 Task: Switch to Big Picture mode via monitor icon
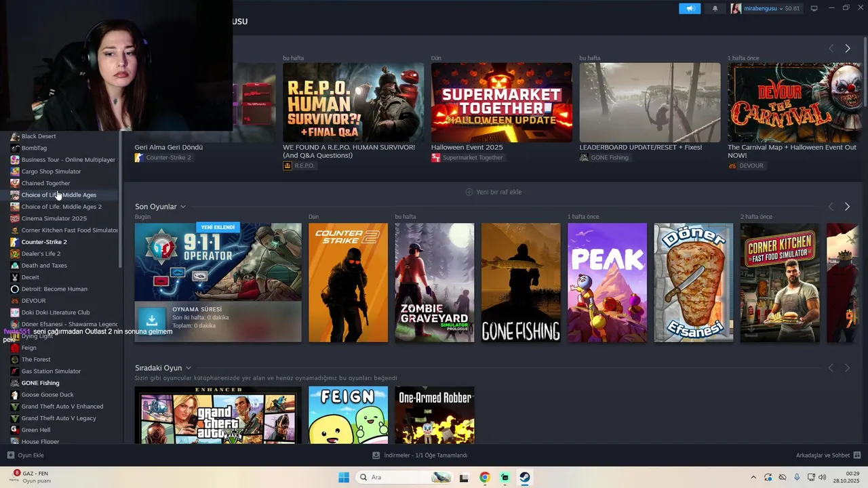814,9
